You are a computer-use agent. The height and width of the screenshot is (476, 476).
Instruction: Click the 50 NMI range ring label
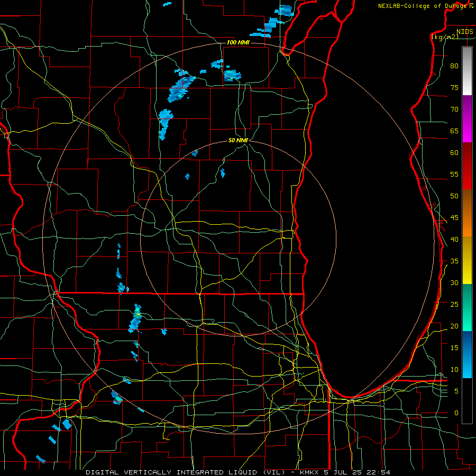(x=239, y=140)
